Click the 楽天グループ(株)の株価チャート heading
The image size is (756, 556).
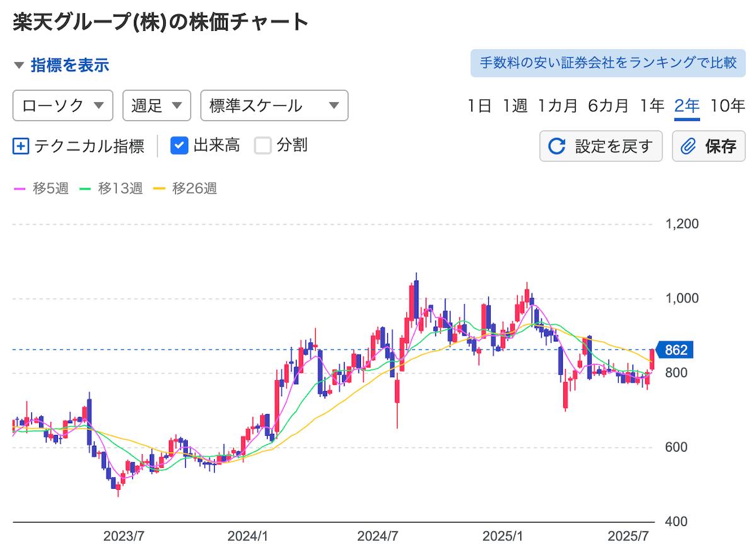(161, 22)
